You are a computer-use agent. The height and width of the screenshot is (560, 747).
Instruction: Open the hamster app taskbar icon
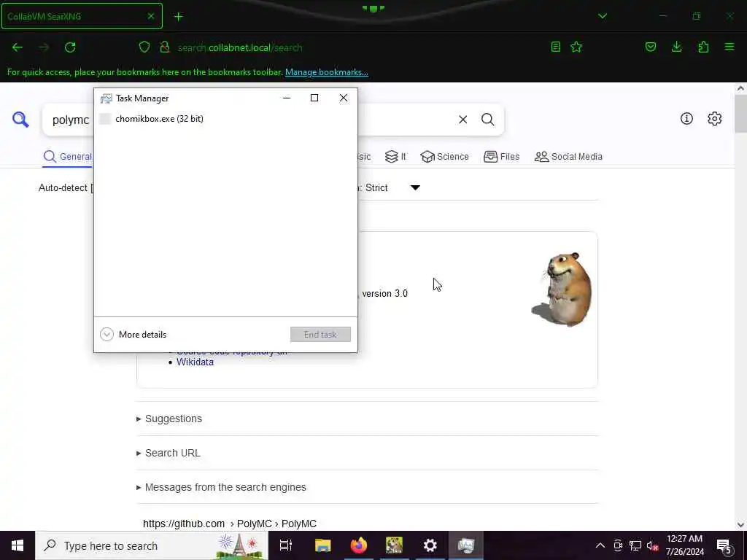(x=394, y=545)
